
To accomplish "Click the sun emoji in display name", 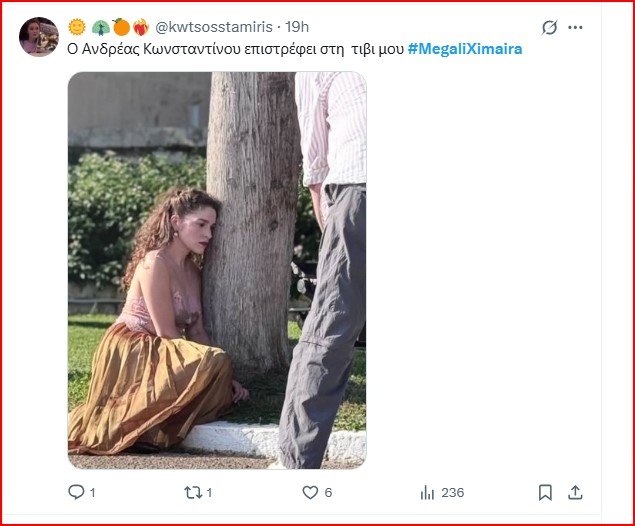I will pyautogui.click(x=77, y=27).
